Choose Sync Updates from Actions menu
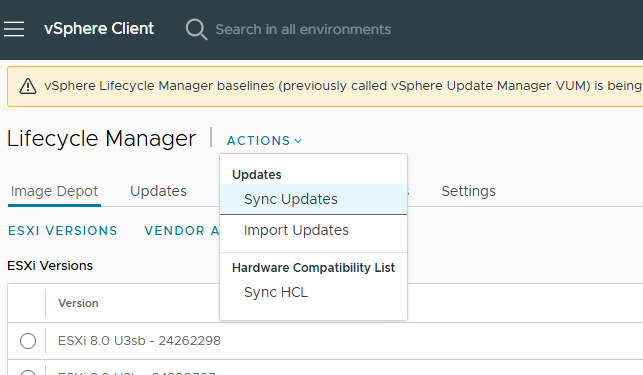Screen dimensions: 643x375 click(313, 199)
